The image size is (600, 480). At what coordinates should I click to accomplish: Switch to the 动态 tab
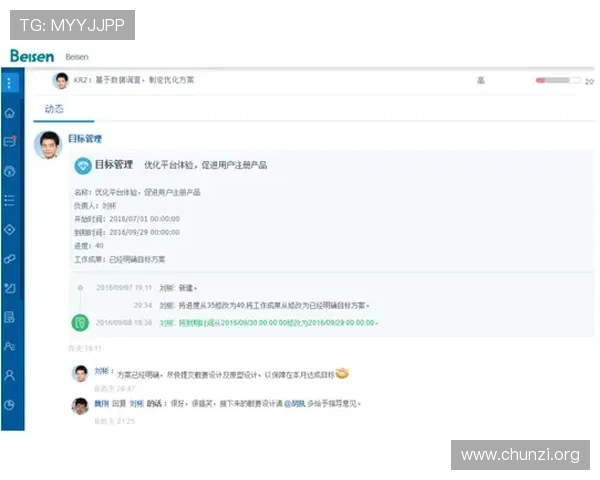(x=54, y=109)
